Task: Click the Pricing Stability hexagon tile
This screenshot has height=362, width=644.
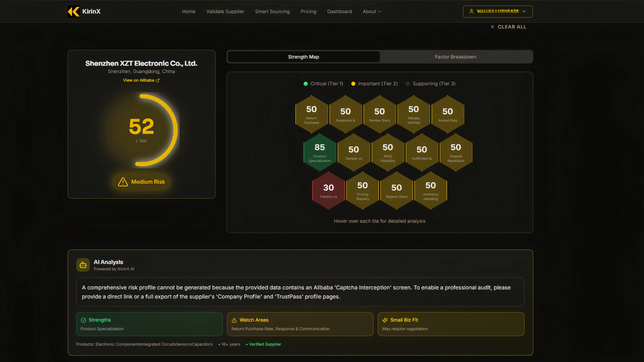Action: pos(363,191)
